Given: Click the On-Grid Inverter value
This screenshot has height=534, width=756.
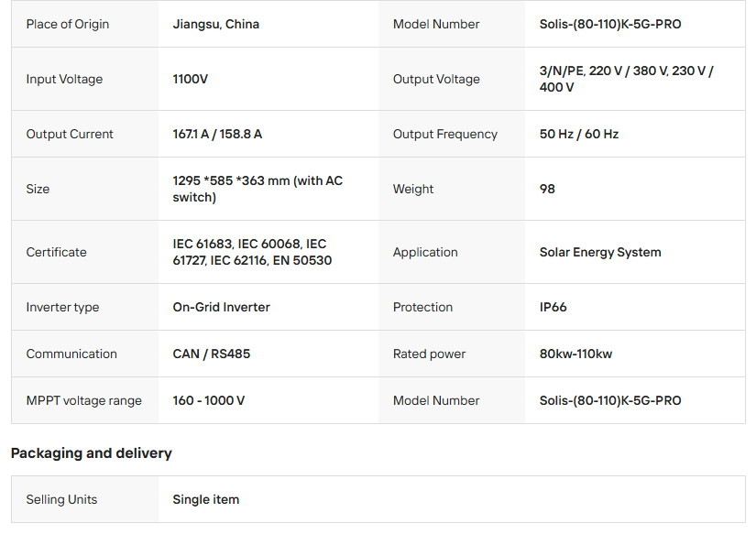Looking at the screenshot, I should [221, 308].
